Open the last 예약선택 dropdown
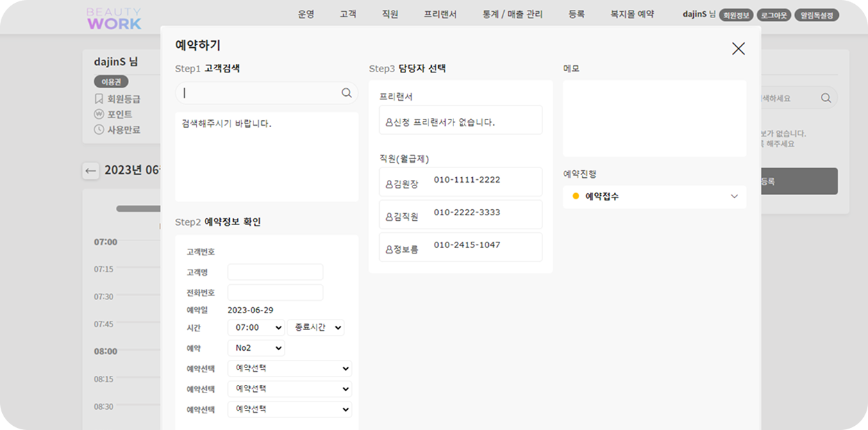Image resolution: width=868 pixels, height=430 pixels. 290,409
